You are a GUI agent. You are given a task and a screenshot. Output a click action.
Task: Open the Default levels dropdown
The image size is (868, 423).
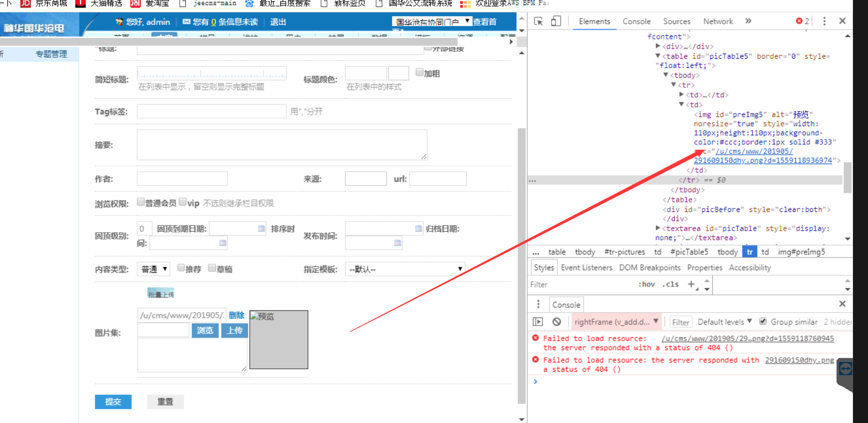(x=725, y=322)
